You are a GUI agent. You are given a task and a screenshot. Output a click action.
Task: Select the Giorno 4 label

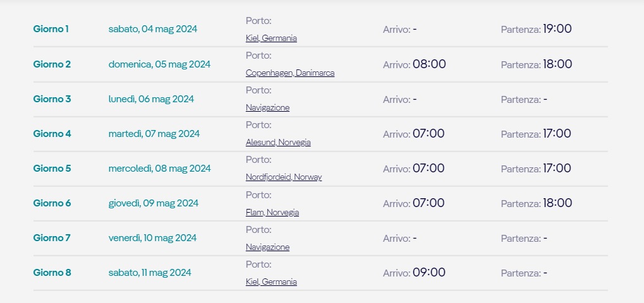52,134
